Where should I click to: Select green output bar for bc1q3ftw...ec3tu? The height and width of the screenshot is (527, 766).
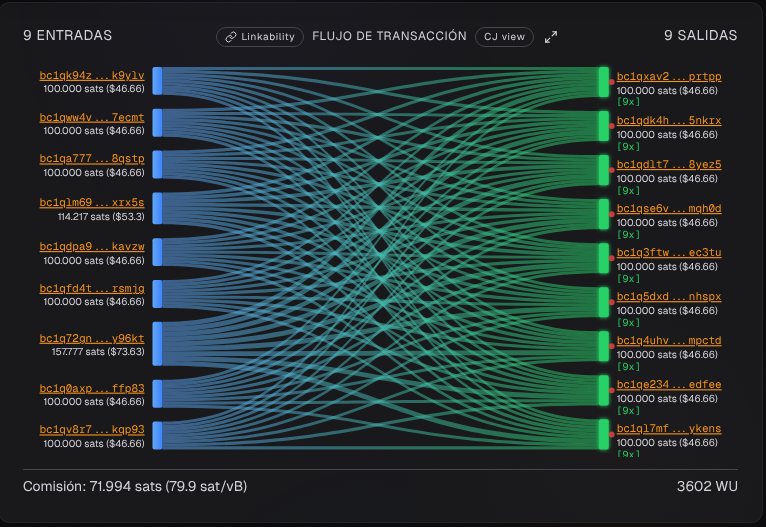coord(604,258)
